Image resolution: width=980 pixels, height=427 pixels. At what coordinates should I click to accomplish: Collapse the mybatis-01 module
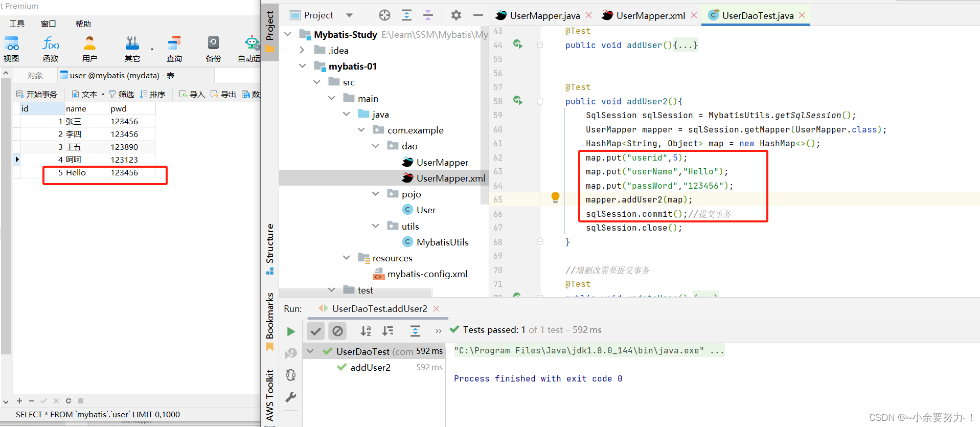pos(302,66)
